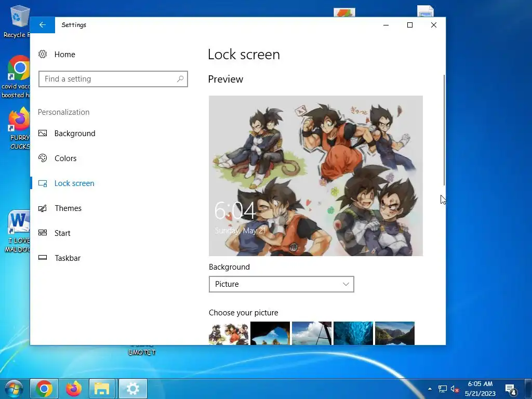Click the Start tiles icon in sidebar
The width and height of the screenshot is (532, 399).
coord(43,233)
